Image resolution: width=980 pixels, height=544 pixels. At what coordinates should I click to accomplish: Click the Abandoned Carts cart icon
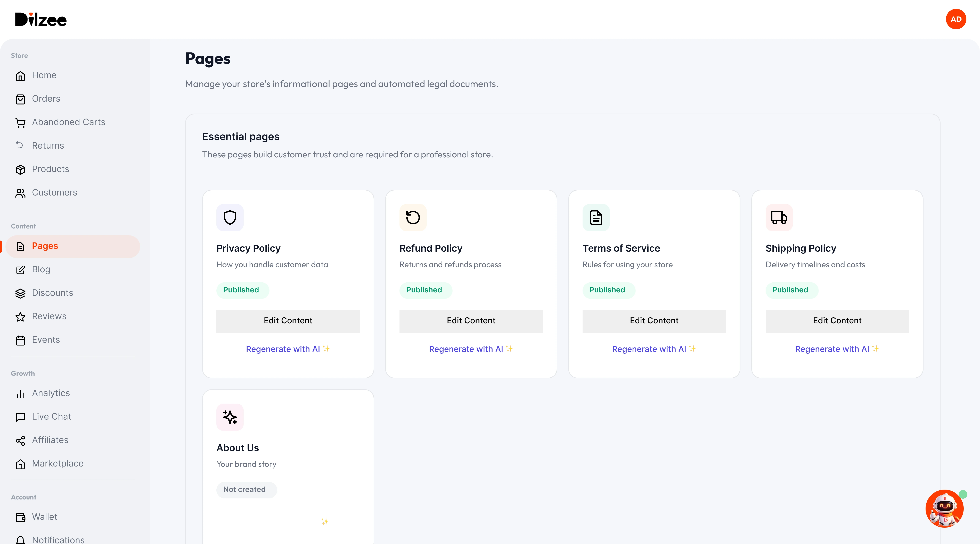(20, 122)
